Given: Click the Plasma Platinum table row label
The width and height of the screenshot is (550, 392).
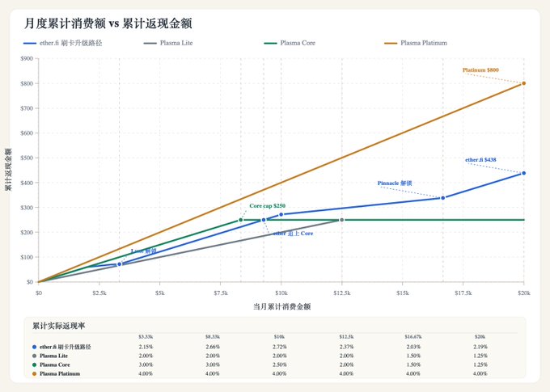Looking at the screenshot, I should [60, 373].
